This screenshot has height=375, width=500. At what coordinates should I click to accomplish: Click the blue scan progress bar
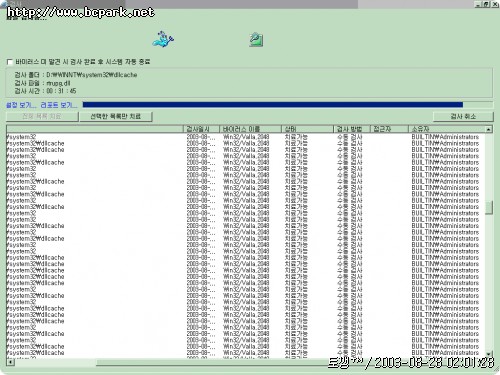(273, 105)
